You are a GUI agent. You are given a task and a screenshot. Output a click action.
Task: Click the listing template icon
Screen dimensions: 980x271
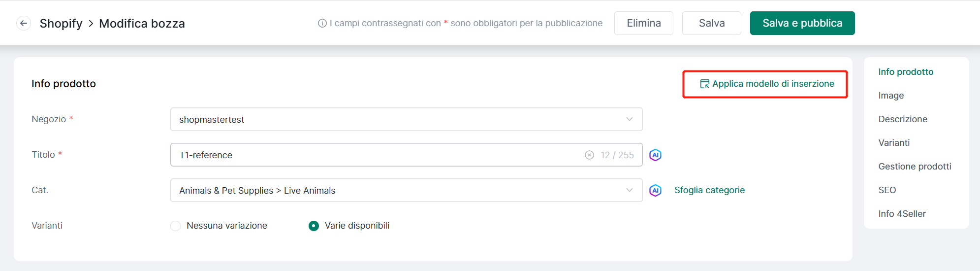[x=705, y=84]
